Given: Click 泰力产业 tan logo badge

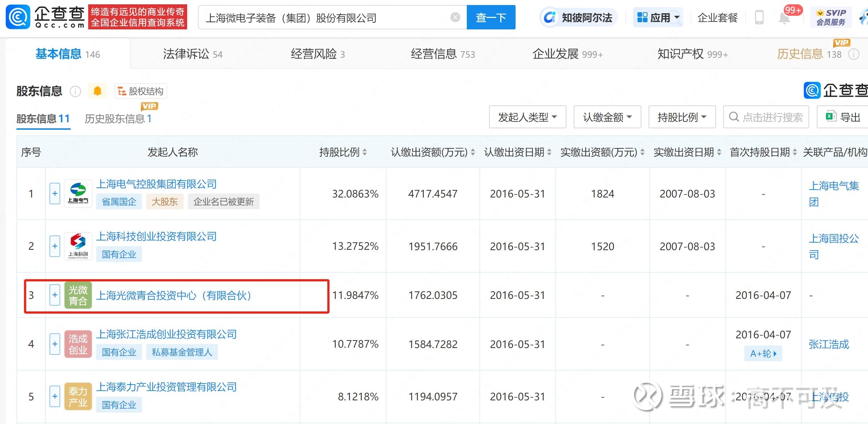Looking at the screenshot, I should coord(78,396).
